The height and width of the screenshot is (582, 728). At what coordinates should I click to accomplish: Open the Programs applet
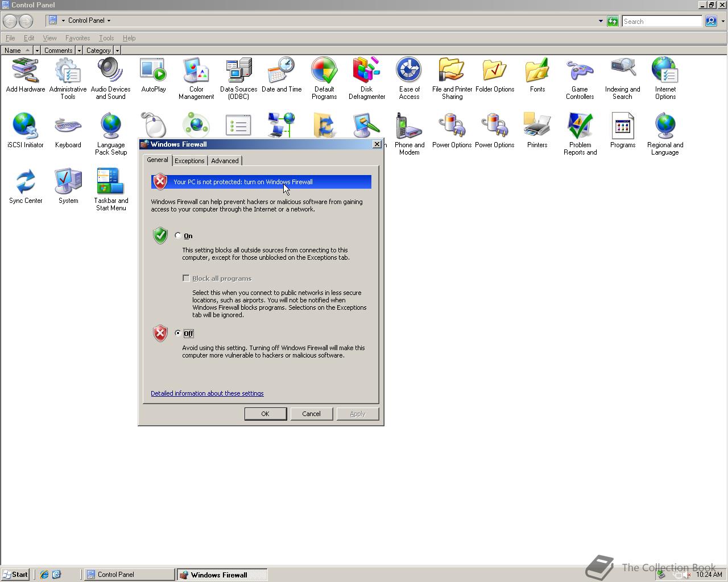[623, 131]
